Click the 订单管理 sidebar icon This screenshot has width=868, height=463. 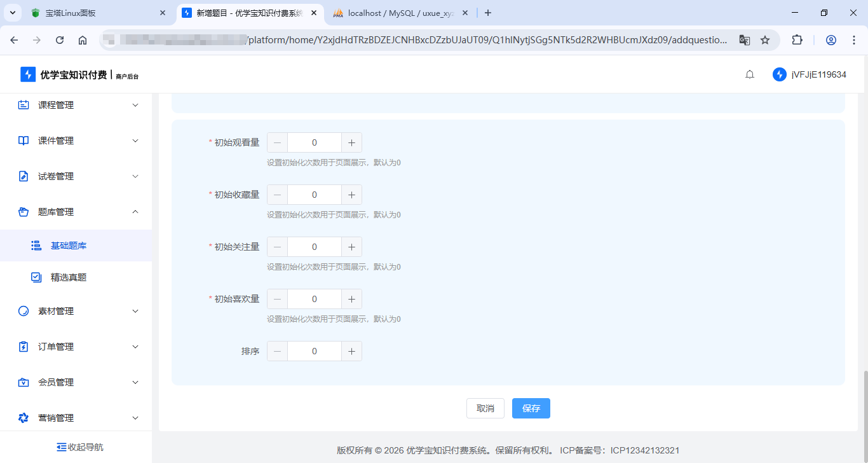point(24,347)
